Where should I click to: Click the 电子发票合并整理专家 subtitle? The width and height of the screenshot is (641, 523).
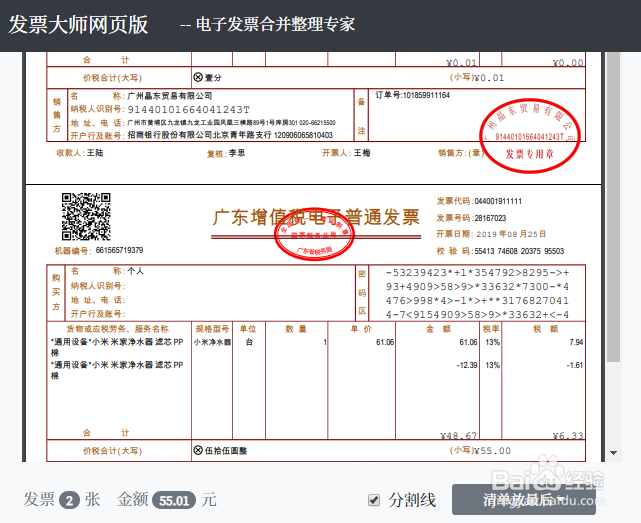point(275,25)
